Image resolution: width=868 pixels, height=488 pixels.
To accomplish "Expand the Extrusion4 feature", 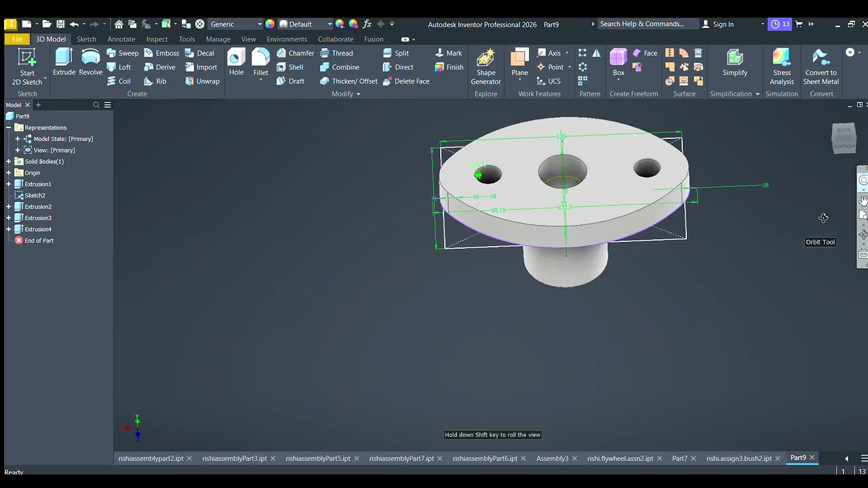I will coord(8,229).
